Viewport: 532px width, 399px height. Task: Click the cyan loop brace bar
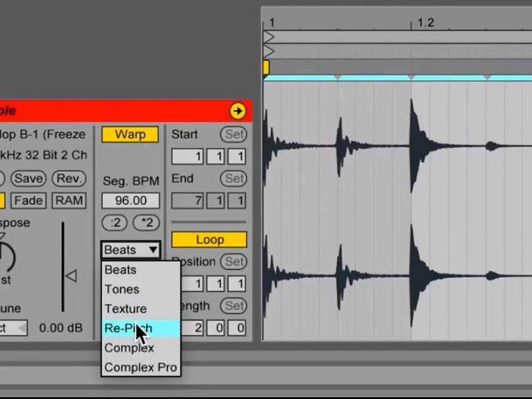397,78
